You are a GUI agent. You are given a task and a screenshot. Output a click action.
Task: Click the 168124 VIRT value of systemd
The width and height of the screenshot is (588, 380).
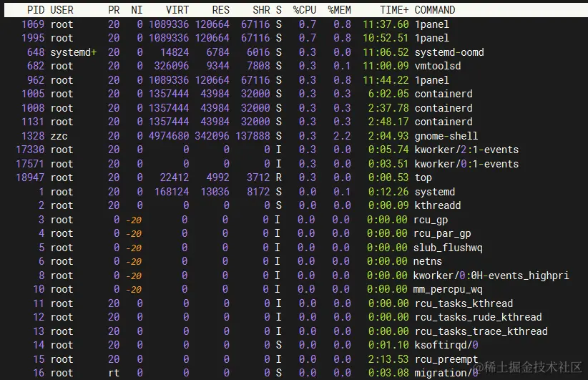tap(172, 192)
